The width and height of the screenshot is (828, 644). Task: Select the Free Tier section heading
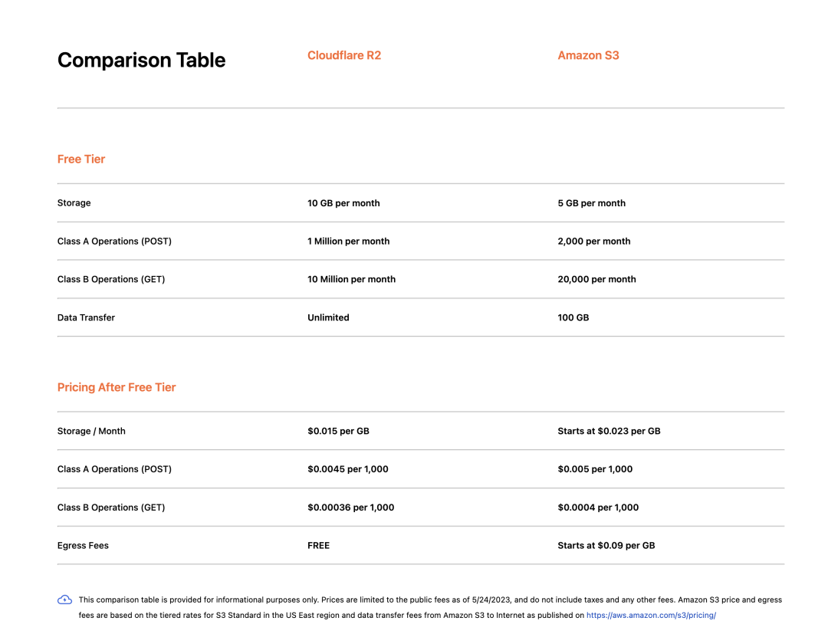pyautogui.click(x=81, y=159)
